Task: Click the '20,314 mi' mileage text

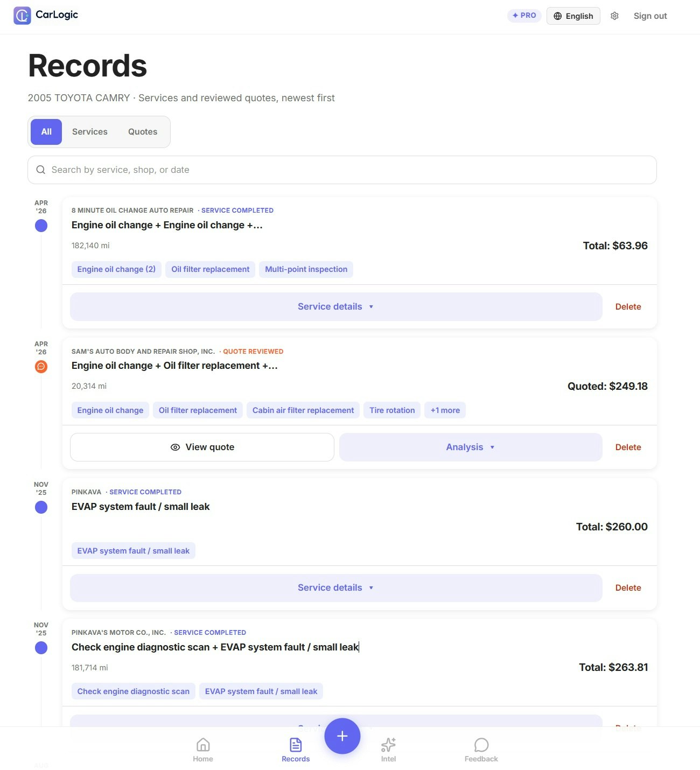Action: pos(89,386)
